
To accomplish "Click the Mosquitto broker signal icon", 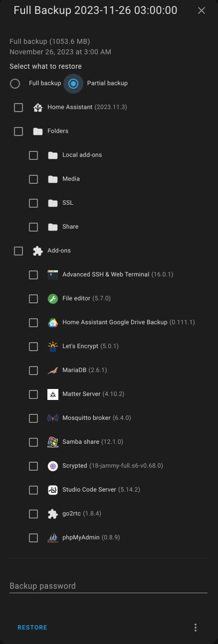I will [53, 418].
